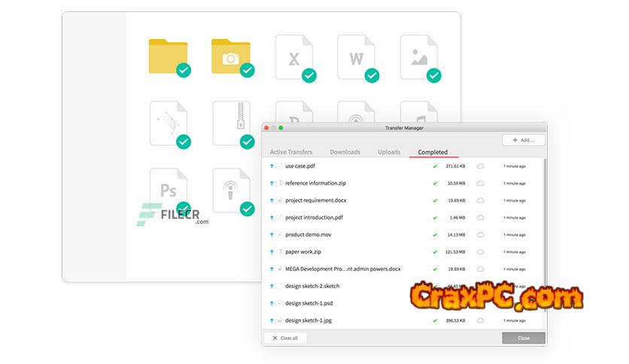Screen dimensions: 629x364
Task: Select MEGA Development Pro...nt admin powers.docx
Action: (x=342, y=269)
